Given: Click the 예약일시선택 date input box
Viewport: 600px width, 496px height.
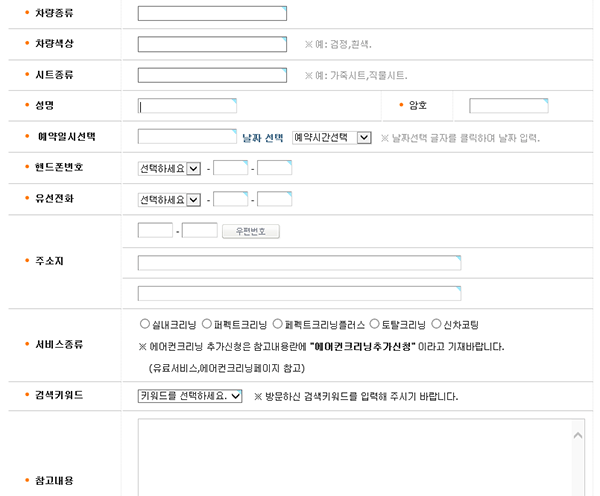Looking at the screenshot, I should tap(187, 137).
